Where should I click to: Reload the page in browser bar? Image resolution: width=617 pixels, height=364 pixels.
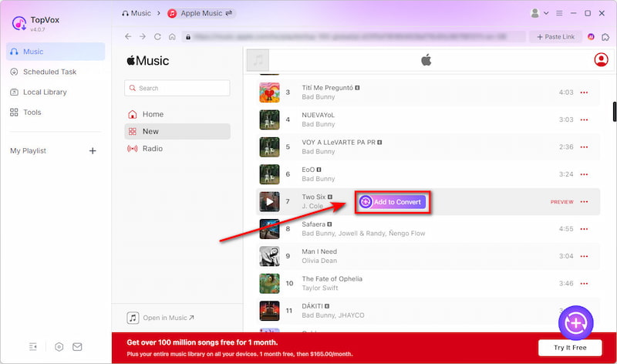coord(157,36)
